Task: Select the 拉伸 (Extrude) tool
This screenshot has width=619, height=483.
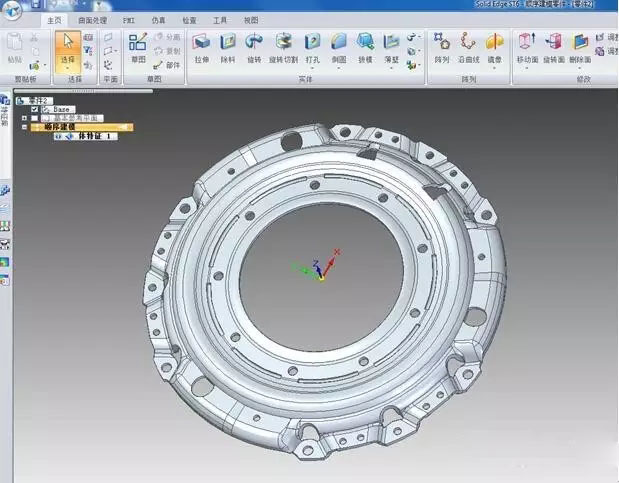Action: point(201,44)
